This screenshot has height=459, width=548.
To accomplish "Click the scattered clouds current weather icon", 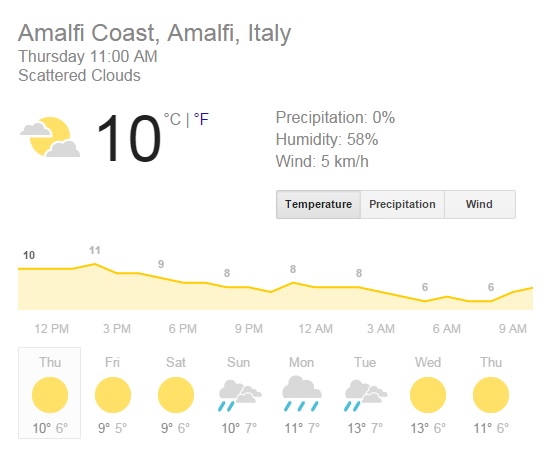I will 50,137.
